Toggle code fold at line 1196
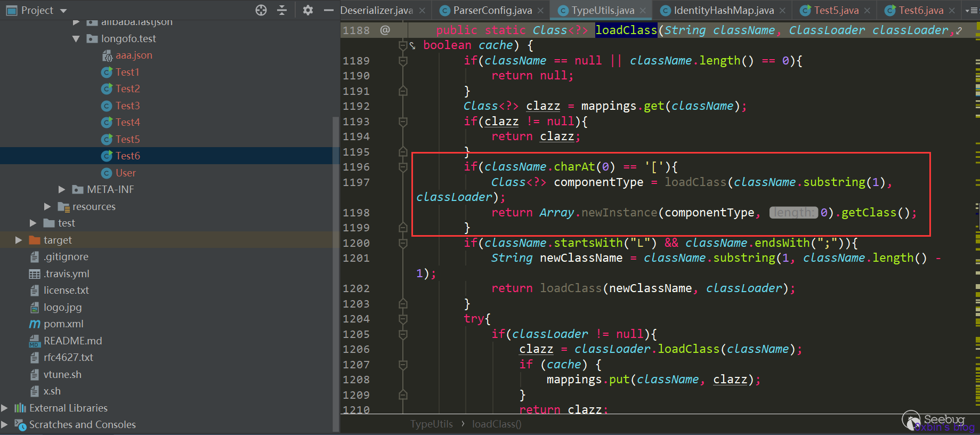Image resolution: width=980 pixels, height=435 pixels. coord(403,167)
